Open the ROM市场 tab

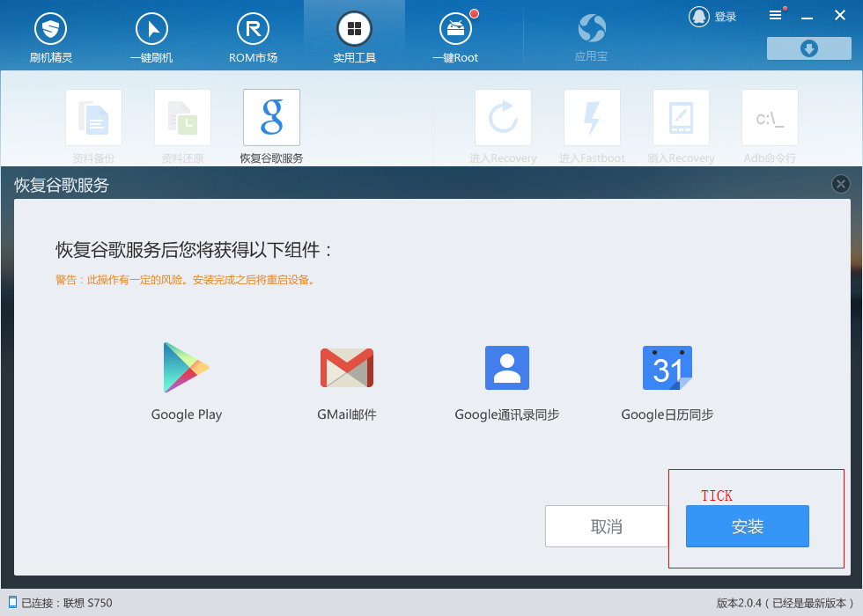[254, 37]
